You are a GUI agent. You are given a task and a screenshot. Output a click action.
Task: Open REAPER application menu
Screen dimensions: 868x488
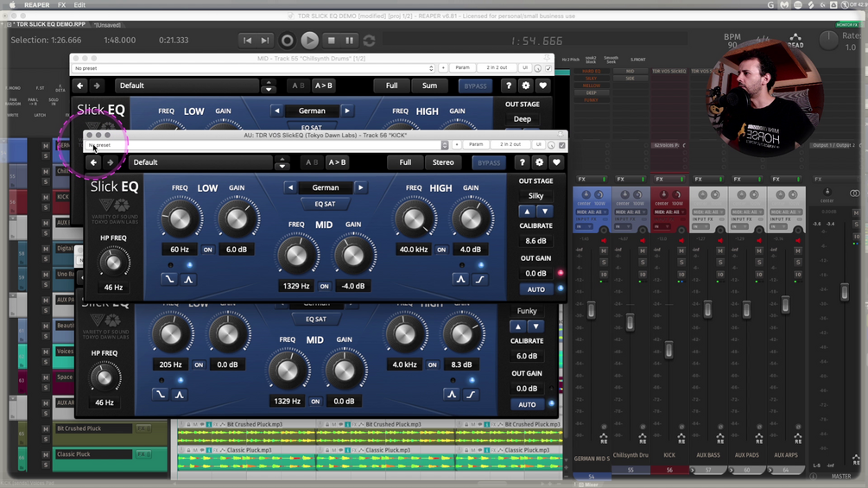(36, 5)
